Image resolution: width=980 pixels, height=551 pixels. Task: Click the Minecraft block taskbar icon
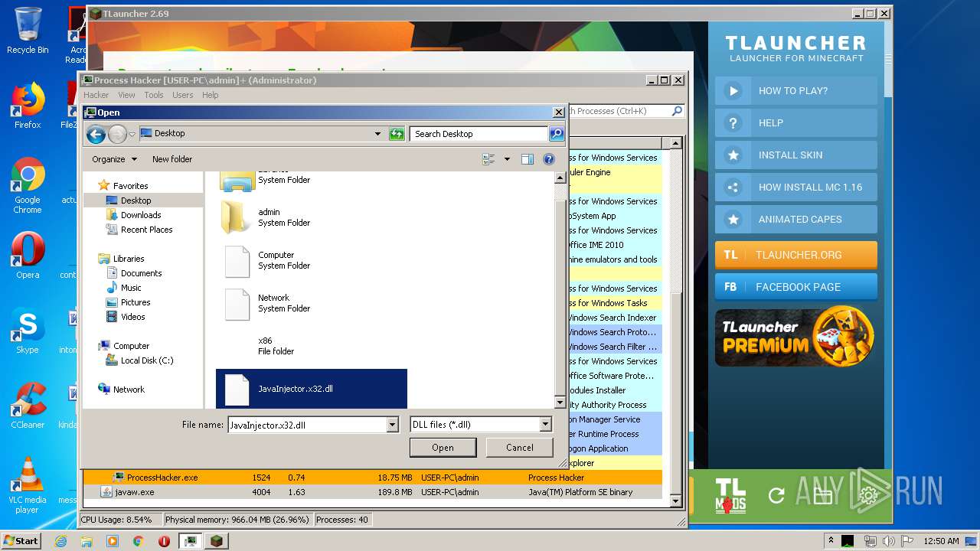click(x=217, y=540)
